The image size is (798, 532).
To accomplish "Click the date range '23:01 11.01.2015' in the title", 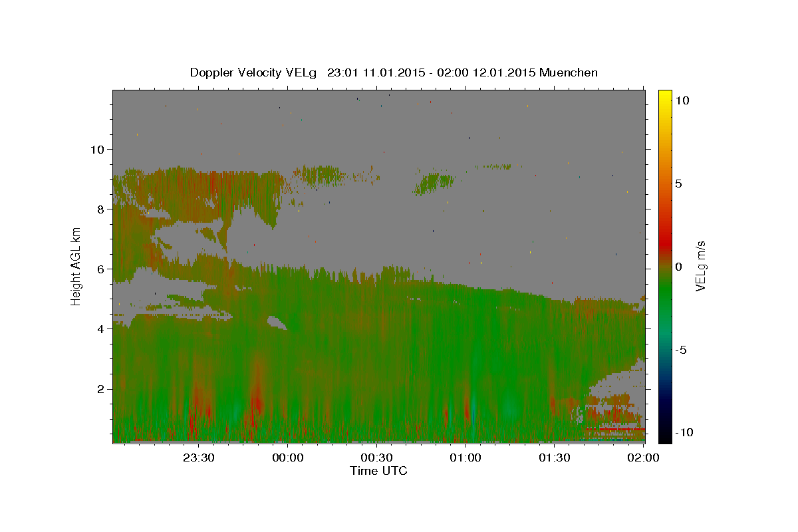I will point(375,72).
